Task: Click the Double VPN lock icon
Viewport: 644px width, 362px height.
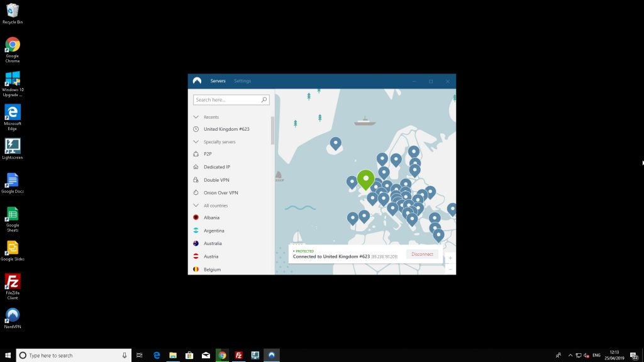Action: [x=196, y=180]
